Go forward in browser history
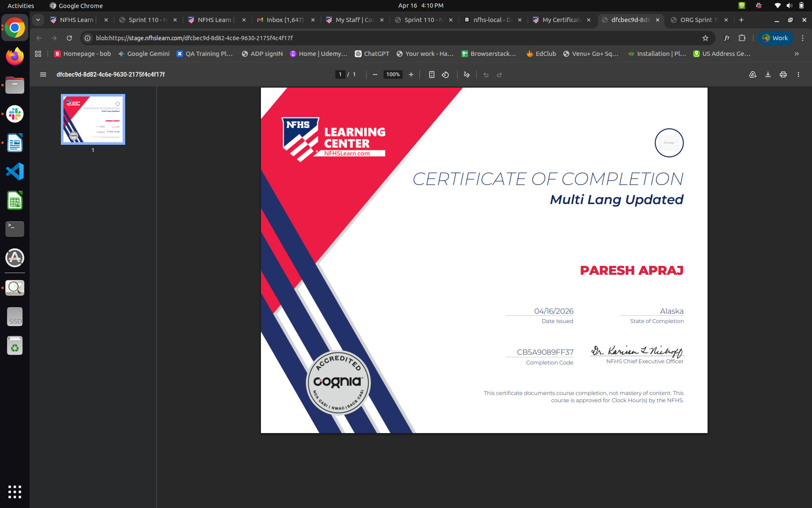Image resolution: width=812 pixels, height=508 pixels. [54, 38]
